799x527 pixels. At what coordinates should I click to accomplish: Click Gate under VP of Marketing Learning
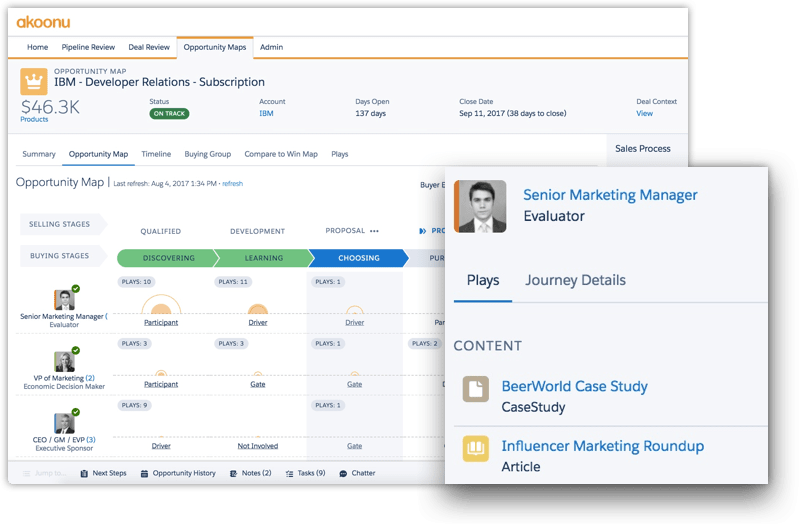point(258,384)
